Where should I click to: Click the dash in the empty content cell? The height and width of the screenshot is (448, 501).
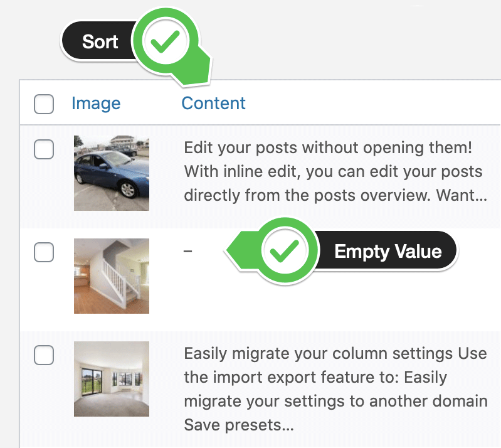pos(188,252)
